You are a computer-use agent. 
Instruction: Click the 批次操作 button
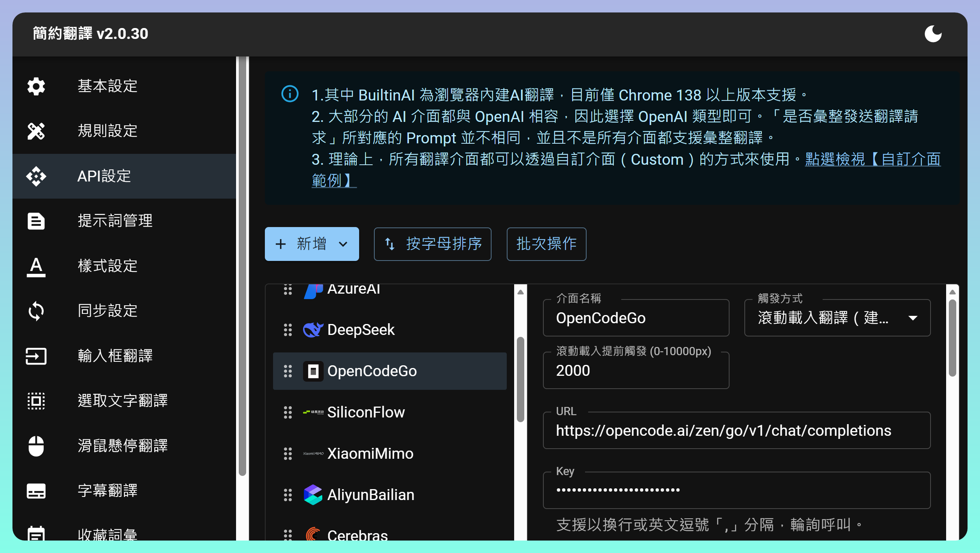point(546,244)
